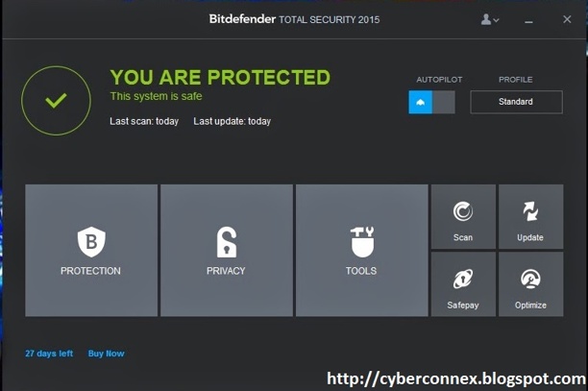Click the TOOLS tile label
Screen dimensions: 588x391
click(361, 271)
